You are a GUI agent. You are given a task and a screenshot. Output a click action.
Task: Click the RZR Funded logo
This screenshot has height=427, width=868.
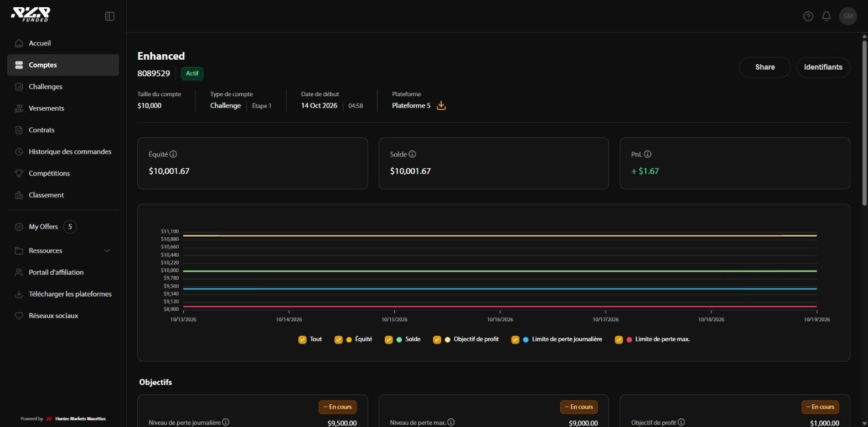(x=30, y=14)
